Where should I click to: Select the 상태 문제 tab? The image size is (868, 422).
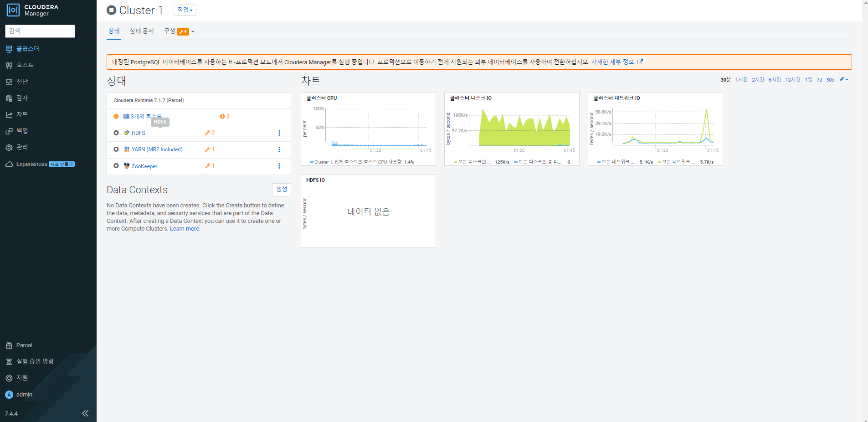click(x=142, y=31)
